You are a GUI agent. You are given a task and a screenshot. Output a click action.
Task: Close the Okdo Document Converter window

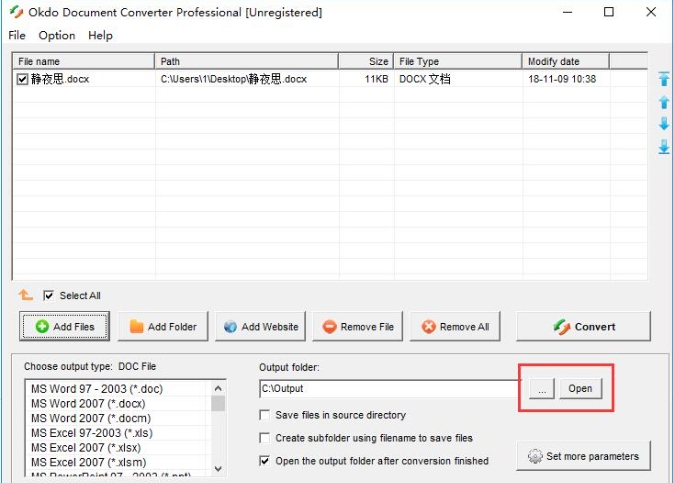pyautogui.click(x=651, y=12)
